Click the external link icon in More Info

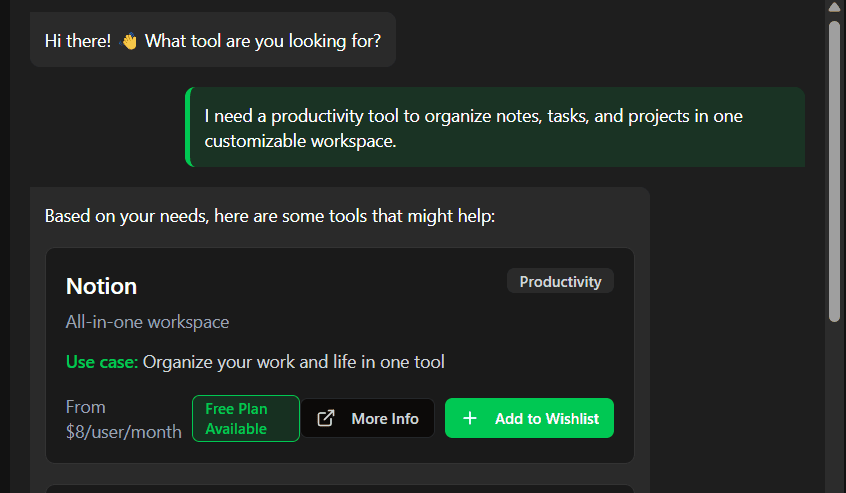pos(326,418)
